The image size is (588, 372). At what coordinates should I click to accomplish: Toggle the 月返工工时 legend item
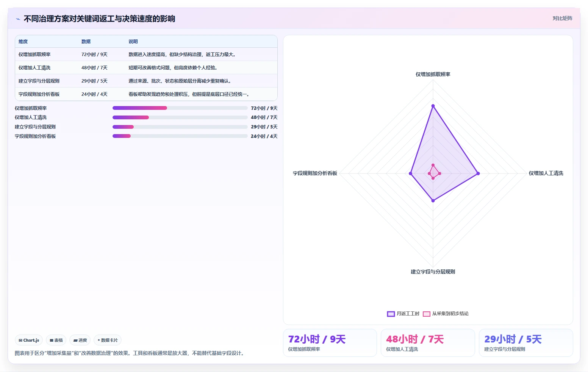click(x=403, y=314)
